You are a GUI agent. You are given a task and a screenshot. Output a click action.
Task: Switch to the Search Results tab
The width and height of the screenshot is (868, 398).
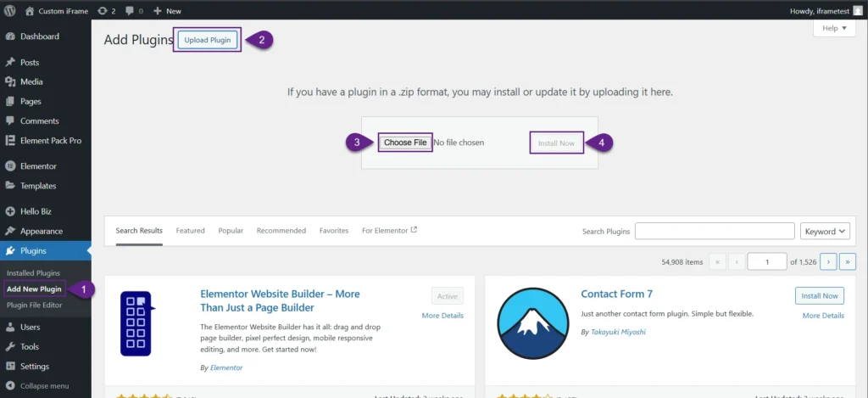(139, 231)
